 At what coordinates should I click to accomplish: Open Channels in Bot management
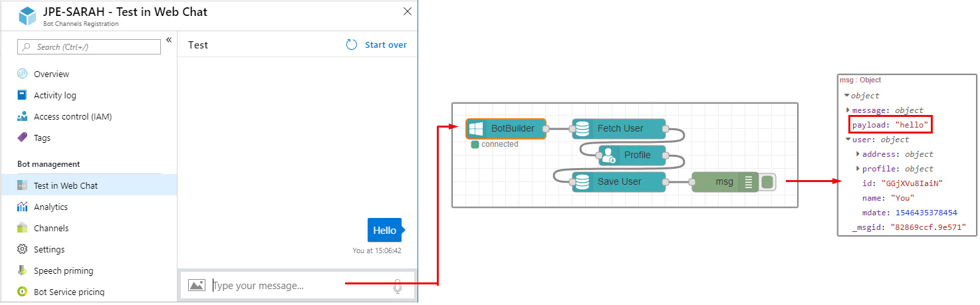51,228
